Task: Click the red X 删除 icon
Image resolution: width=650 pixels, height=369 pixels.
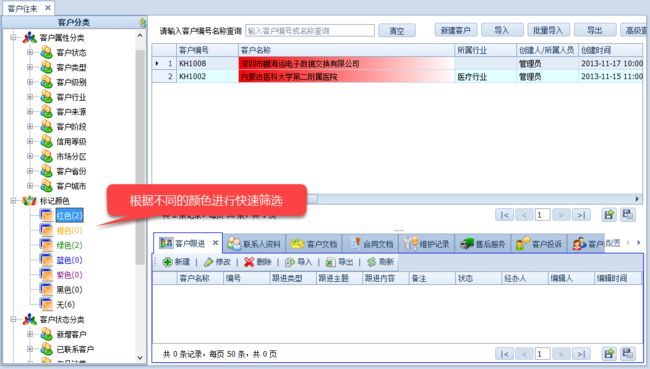Action: pos(249,262)
